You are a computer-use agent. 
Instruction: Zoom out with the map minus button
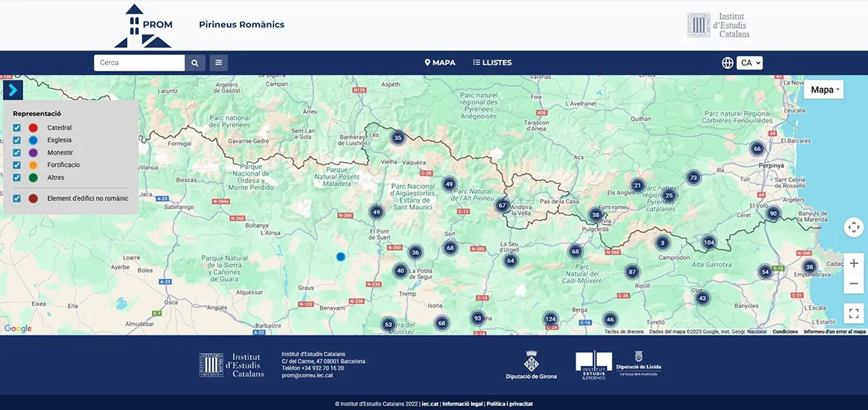click(854, 283)
